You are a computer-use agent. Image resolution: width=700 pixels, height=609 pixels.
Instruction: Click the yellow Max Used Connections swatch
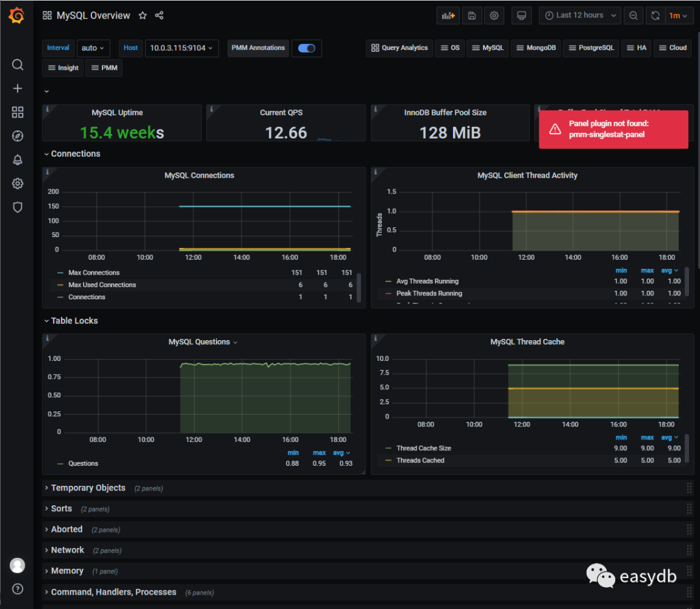60,285
